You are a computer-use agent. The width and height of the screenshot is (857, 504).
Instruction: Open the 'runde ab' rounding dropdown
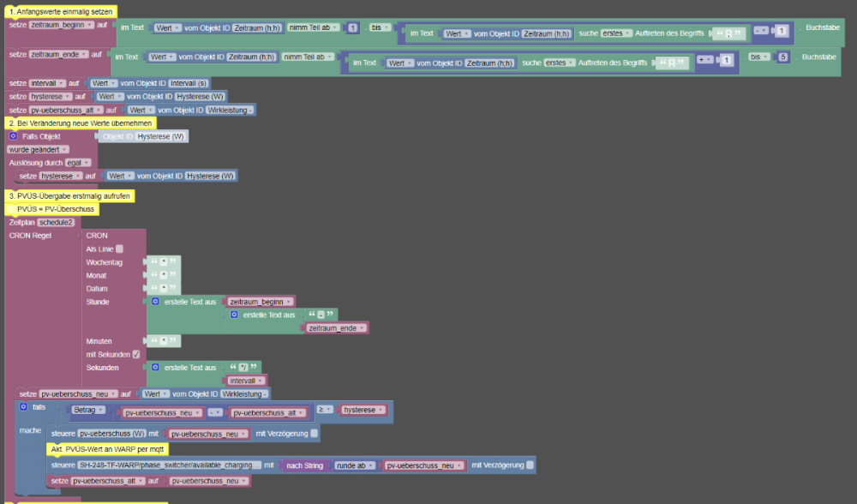tap(354, 465)
